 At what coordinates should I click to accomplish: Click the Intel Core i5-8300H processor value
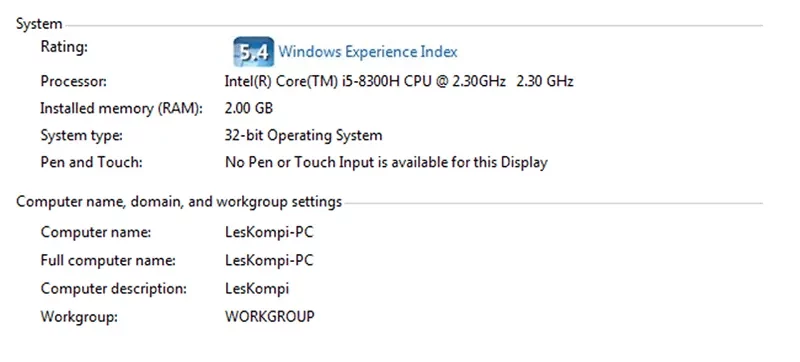pyautogui.click(x=399, y=81)
